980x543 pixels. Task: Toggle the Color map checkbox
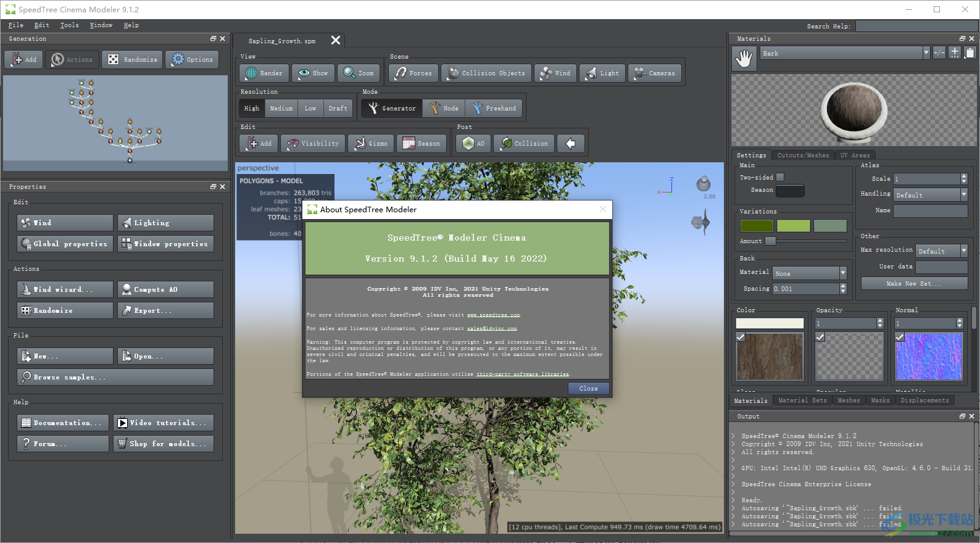pos(741,337)
